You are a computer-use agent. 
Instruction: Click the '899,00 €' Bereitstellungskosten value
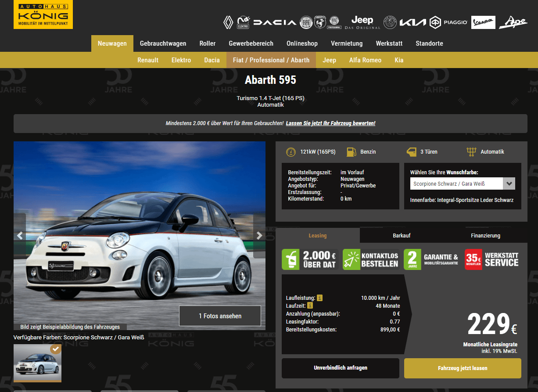[x=390, y=329]
